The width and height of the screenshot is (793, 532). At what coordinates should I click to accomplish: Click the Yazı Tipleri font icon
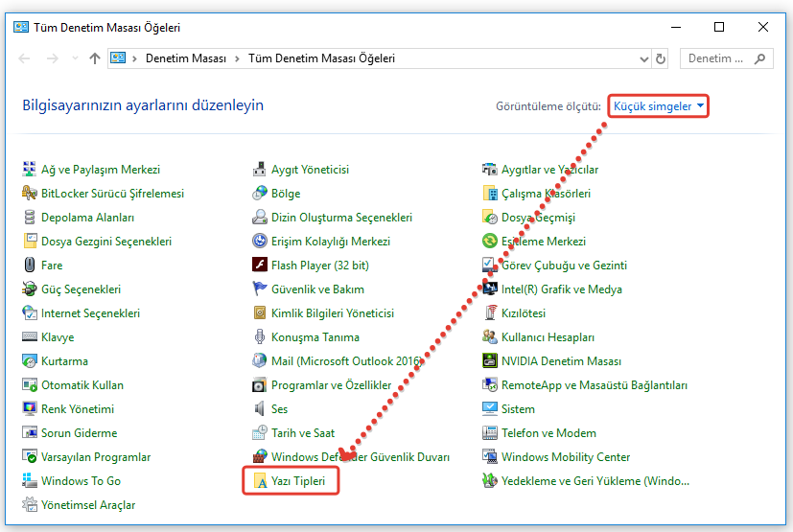(x=259, y=481)
